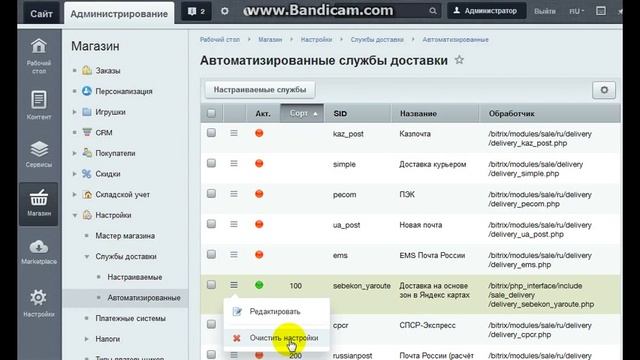Viewport: 640px width, 360px height.
Task: Check the sebekon_yaroute row checkbox
Action: pyautogui.click(x=211, y=284)
